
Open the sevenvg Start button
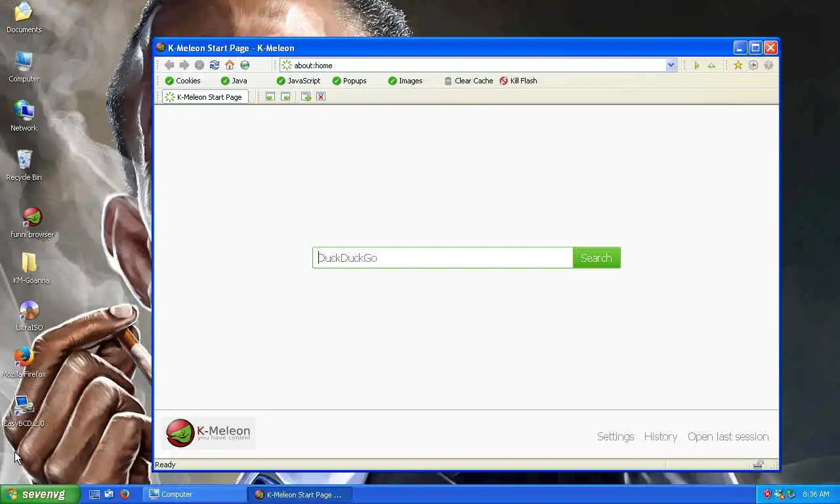click(x=40, y=494)
